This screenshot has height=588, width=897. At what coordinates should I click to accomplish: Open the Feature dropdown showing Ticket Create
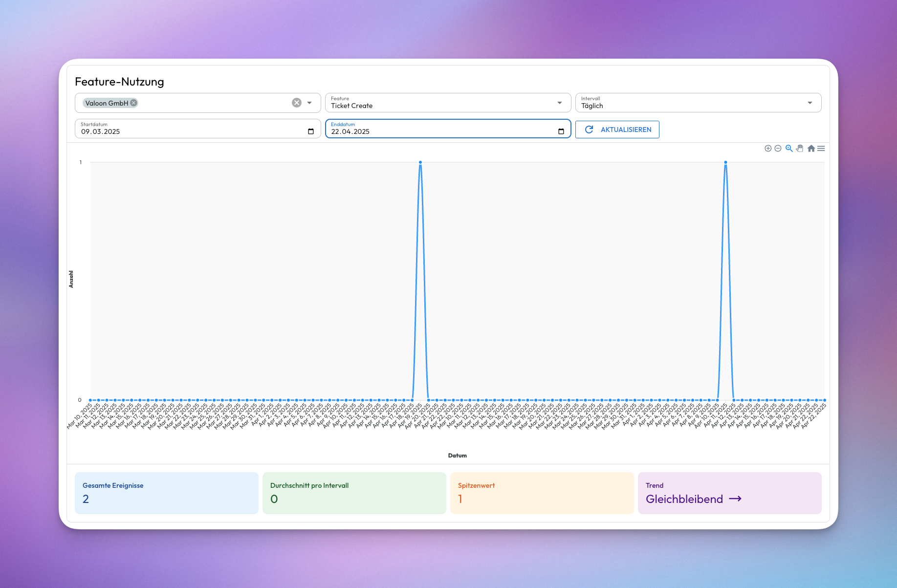(560, 102)
